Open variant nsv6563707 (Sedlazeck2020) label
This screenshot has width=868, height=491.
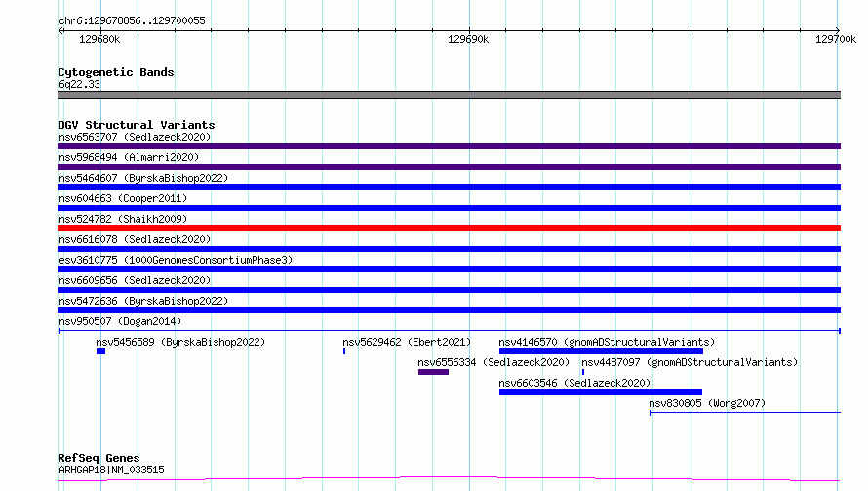(x=135, y=137)
